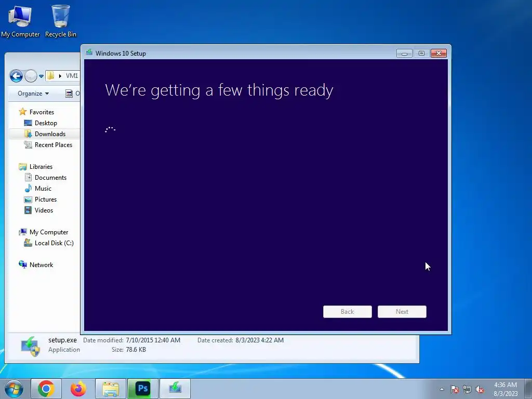The width and height of the screenshot is (532, 399).
Task: Select Network in navigation pane
Action: click(x=41, y=264)
